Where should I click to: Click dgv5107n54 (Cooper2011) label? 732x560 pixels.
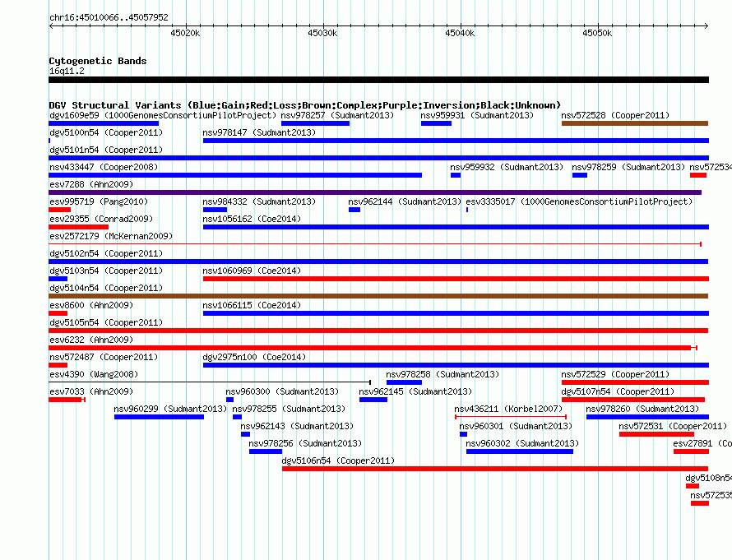click(x=618, y=391)
